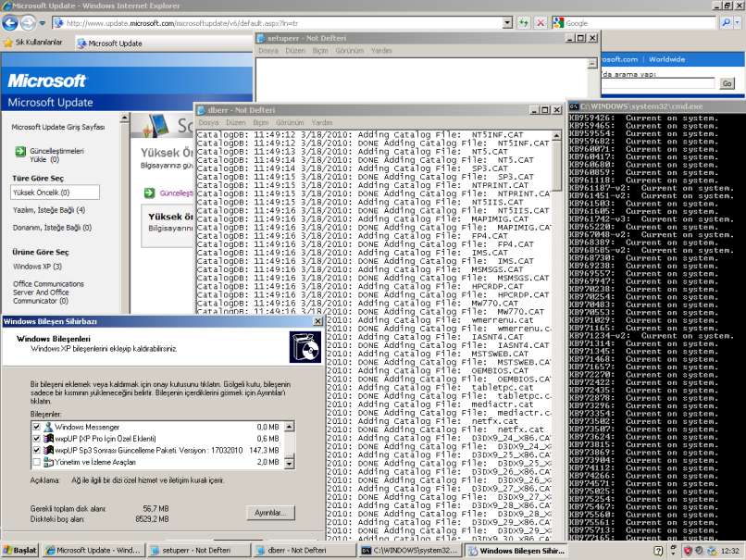The height and width of the screenshot is (560, 746).
Task: Open the address bar history dropdown
Action: 507,23
